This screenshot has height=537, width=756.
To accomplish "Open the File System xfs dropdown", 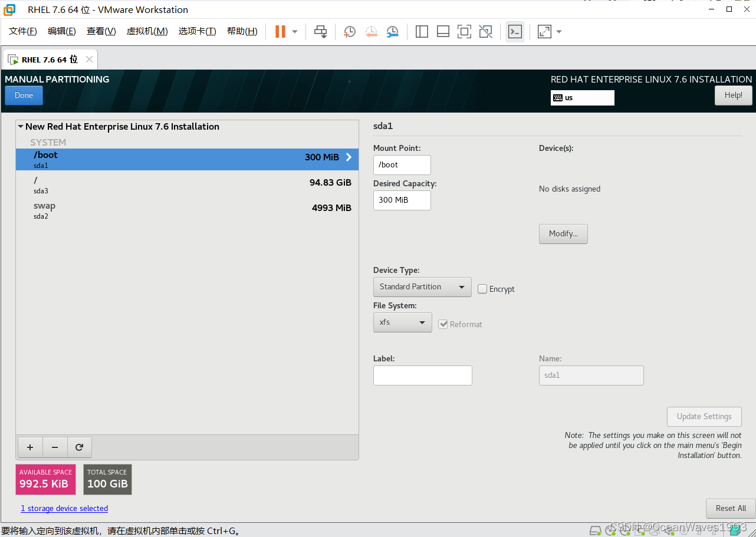I will pos(403,322).
